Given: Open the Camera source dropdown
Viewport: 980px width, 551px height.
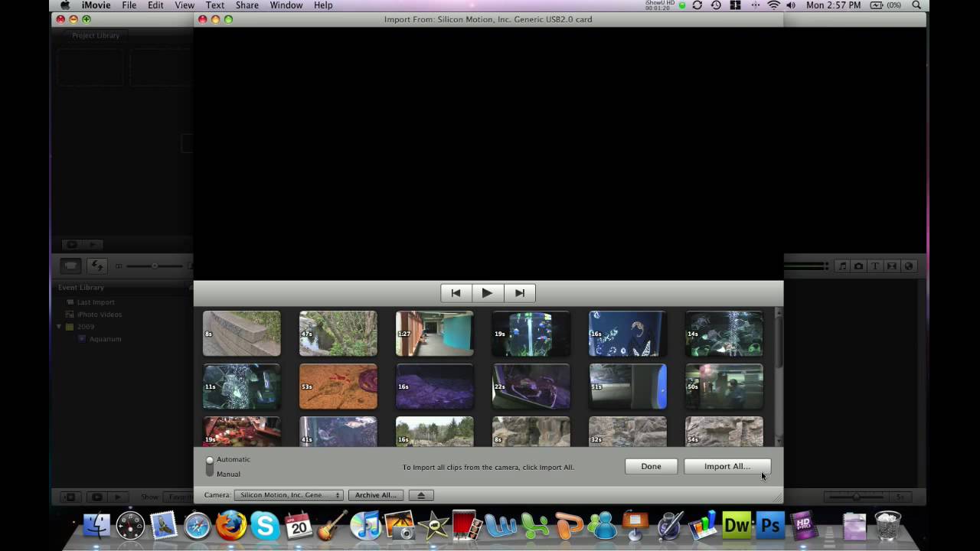Looking at the screenshot, I should (289, 495).
